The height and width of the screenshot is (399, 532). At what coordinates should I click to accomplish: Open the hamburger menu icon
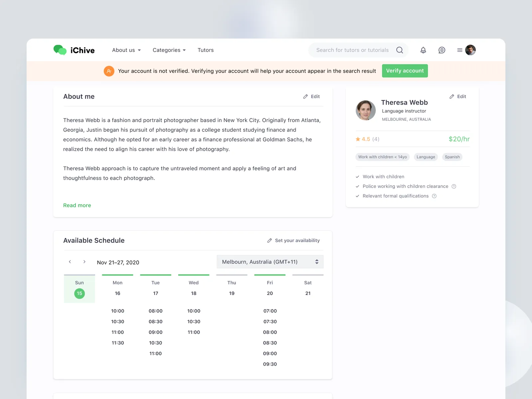coord(460,50)
